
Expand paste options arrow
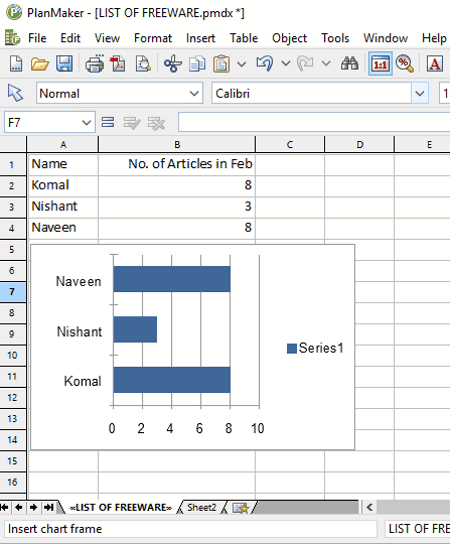[241, 64]
